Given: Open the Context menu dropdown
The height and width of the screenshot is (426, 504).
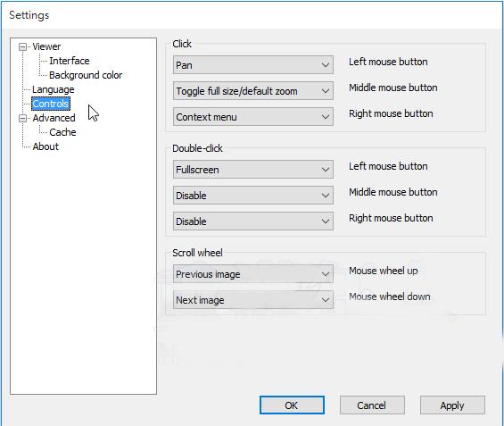Looking at the screenshot, I should (253, 117).
